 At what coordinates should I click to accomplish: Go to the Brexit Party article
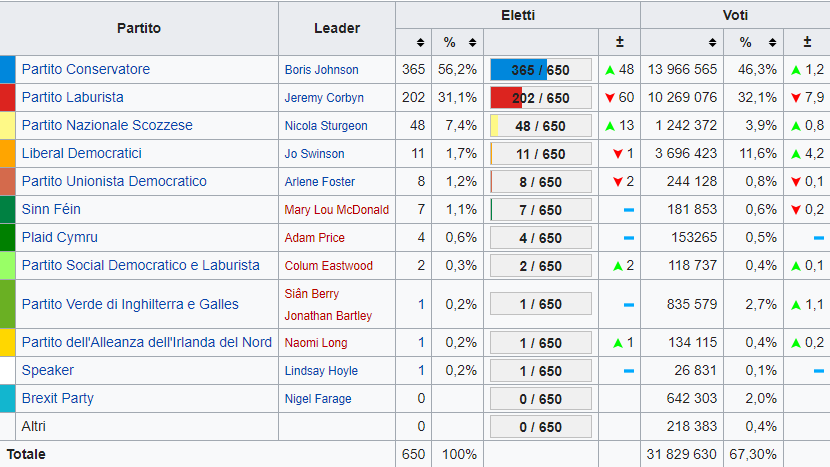tap(58, 398)
